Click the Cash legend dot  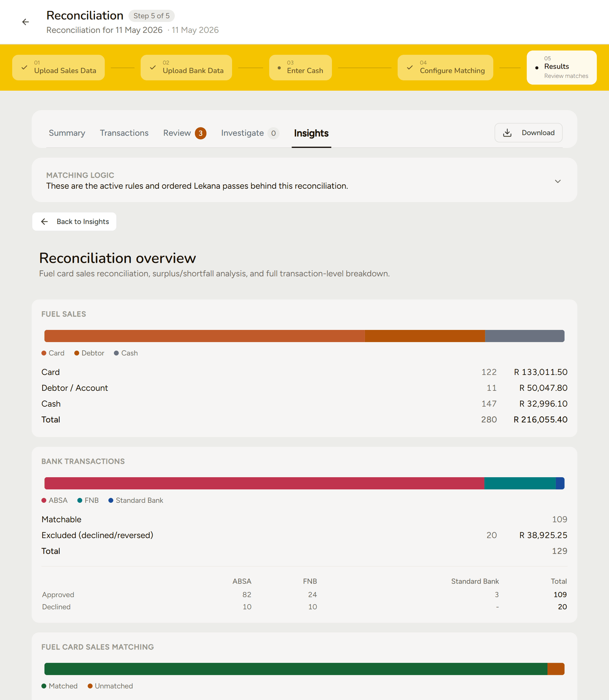[x=117, y=353]
